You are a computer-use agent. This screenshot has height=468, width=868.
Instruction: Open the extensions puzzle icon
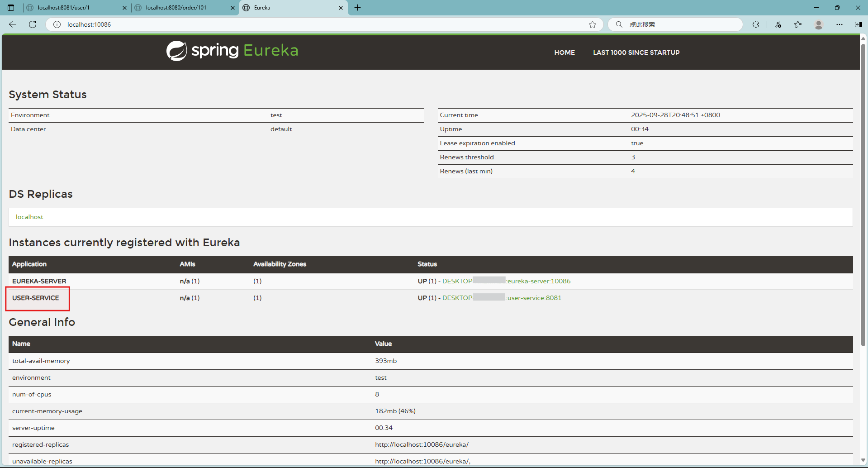click(x=756, y=24)
